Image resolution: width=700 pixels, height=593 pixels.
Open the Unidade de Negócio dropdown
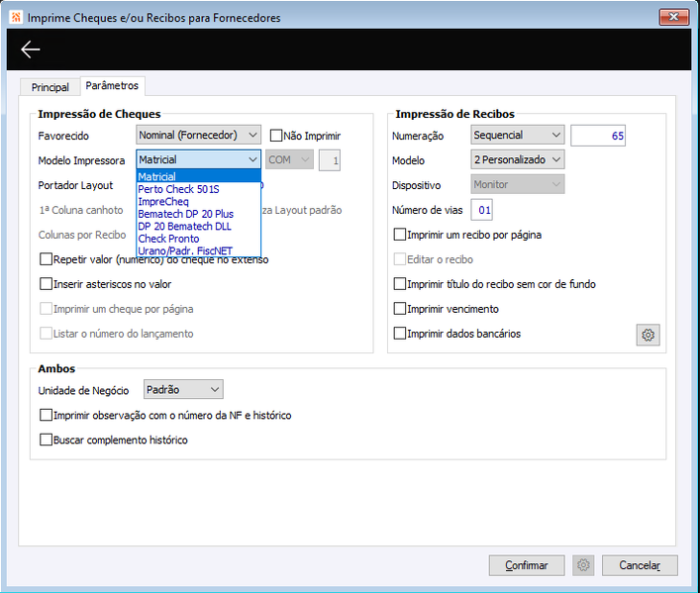183,389
